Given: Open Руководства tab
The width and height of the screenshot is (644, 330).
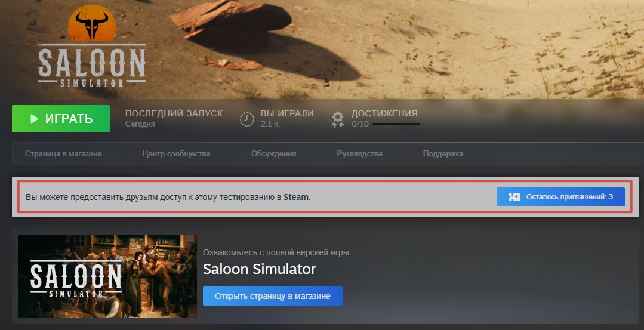Looking at the screenshot, I should 359,154.
